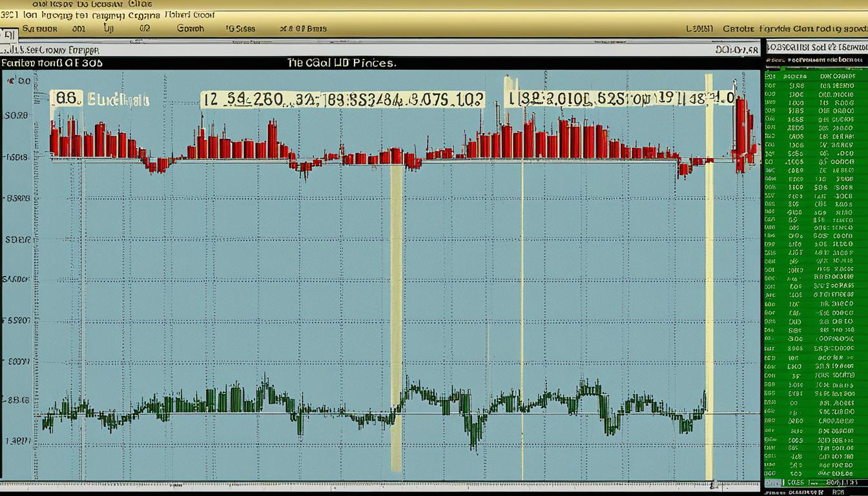Open the first menu item starting with "Sa"

(39, 28)
